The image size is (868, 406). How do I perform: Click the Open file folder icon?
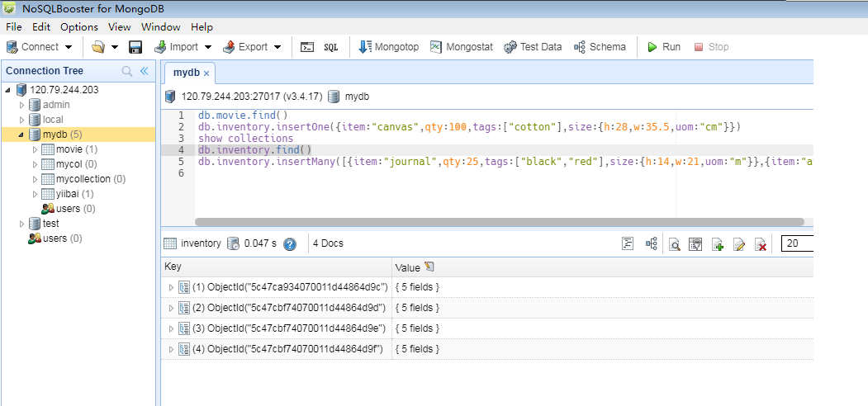point(98,47)
